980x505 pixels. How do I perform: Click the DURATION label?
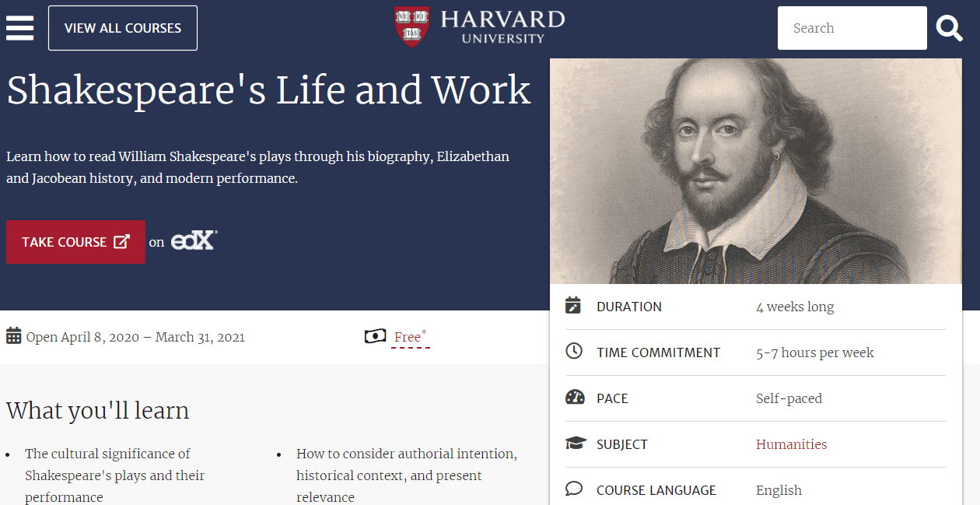pos(629,307)
